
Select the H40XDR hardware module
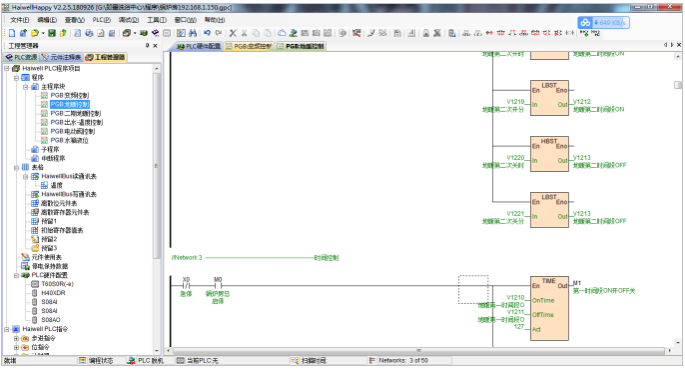(53, 293)
